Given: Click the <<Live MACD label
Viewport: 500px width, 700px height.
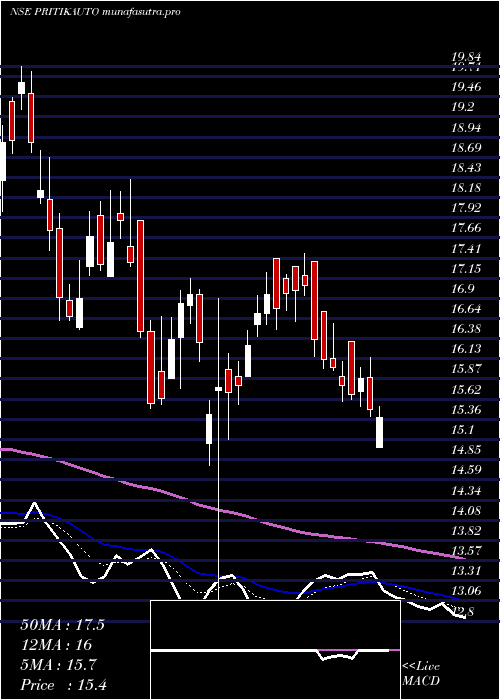Looking at the screenshot, I should (421, 674).
